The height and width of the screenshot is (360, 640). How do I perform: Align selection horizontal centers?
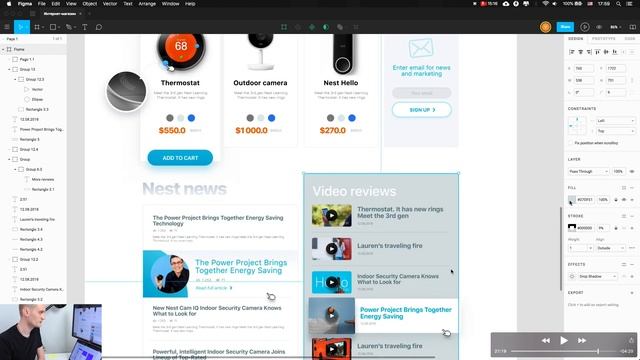tap(580, 52)
